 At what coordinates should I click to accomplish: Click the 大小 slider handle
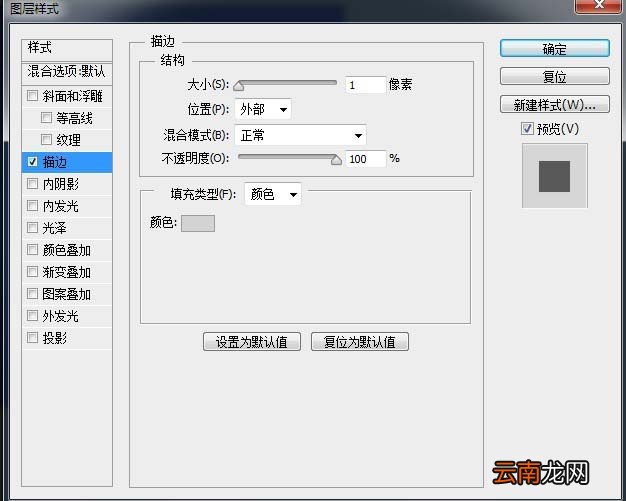tap(239, 85)
